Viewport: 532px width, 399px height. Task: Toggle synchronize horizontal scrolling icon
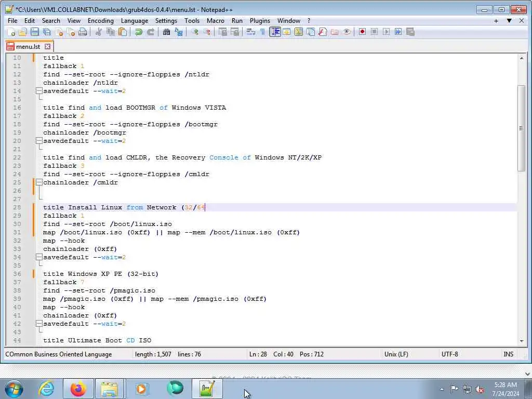235,32
